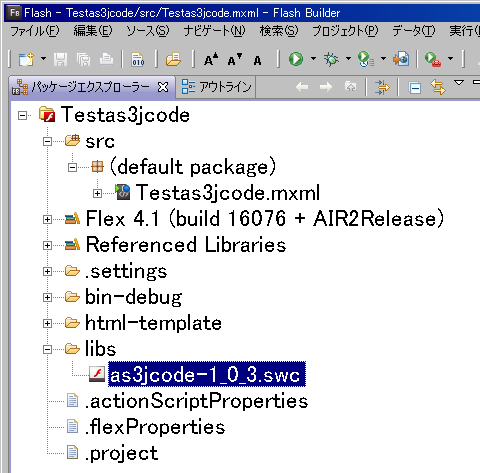Reset font size with plain A icon
Image resolution: width=480 pixels, height=473 pixels.
[x=257, y=61]
